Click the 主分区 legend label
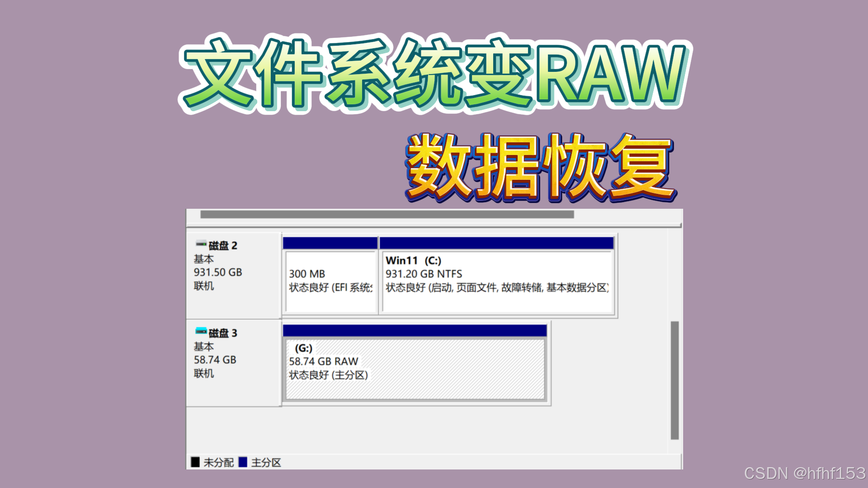868x488 pixels. pyautogui.click(x=266, y=462)
